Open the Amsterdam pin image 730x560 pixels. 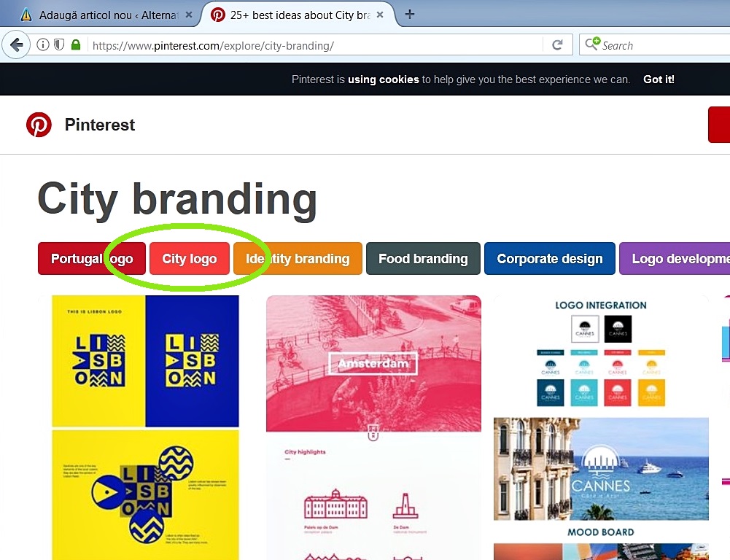373,364
